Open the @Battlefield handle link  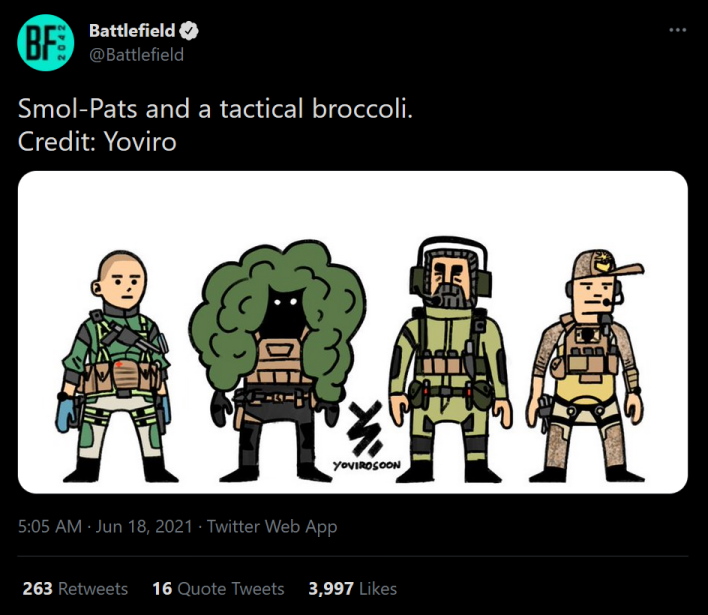click(136, 55)
